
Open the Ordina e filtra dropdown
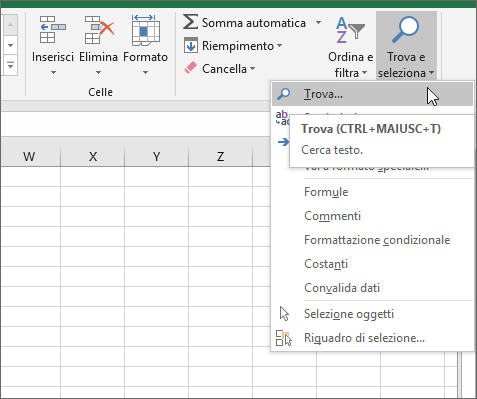364,72
